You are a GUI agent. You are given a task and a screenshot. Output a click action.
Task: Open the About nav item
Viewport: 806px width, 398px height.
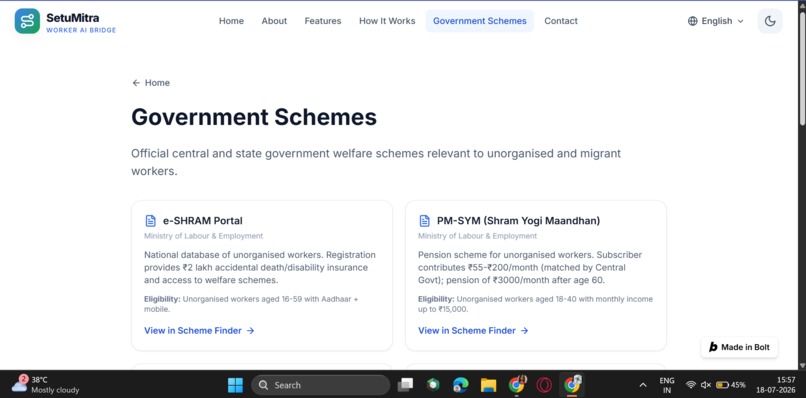[274, 21]
